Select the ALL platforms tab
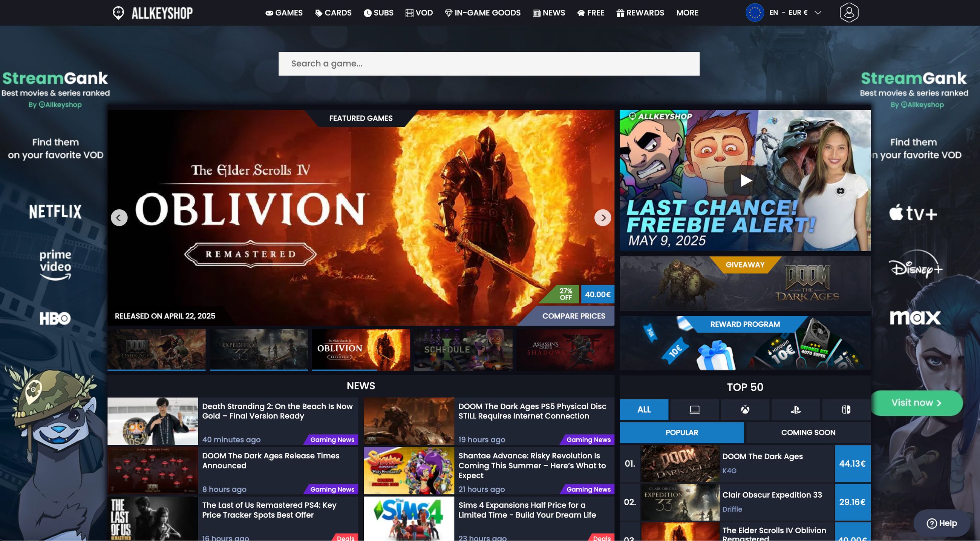The height and width of the screenshot is (541, 980). click(x=644, y=410)
